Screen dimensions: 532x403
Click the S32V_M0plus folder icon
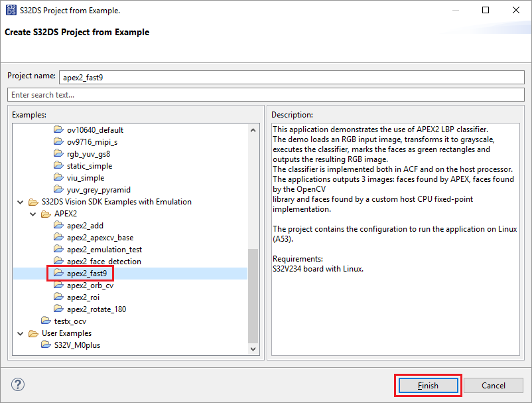pos(46,345)
